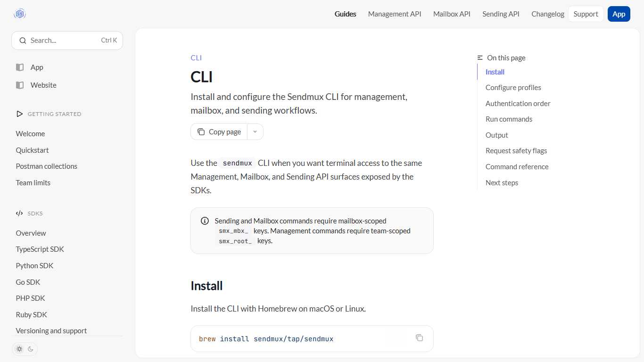
Task: Click the Ctrl K shortcut hint
Action: 109,41
